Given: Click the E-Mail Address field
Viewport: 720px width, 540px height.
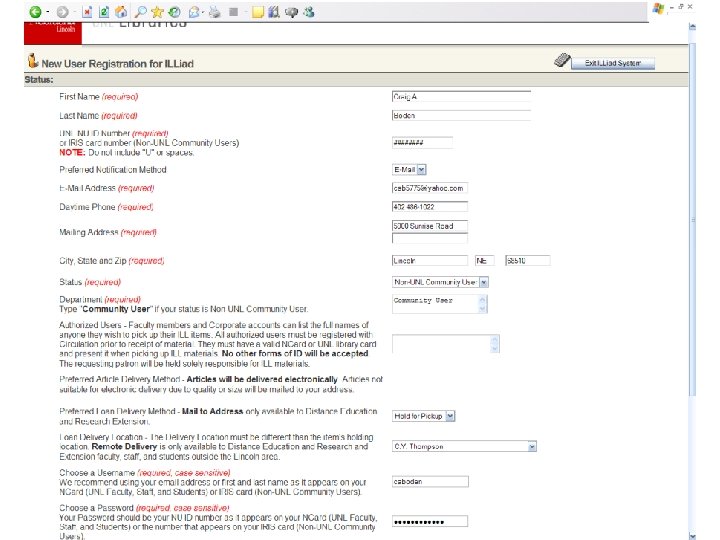Looking at the screenshot, I should (x=430, y=188).
